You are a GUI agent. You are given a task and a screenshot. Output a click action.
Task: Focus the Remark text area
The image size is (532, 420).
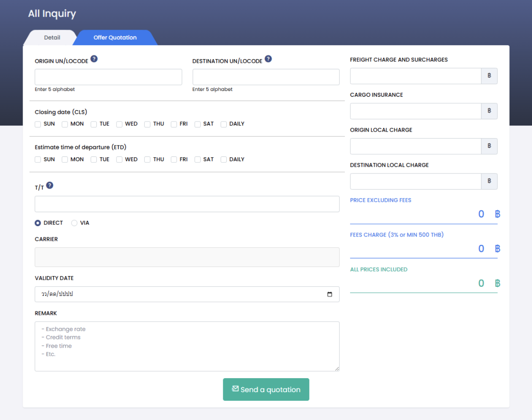pos(187,346)
